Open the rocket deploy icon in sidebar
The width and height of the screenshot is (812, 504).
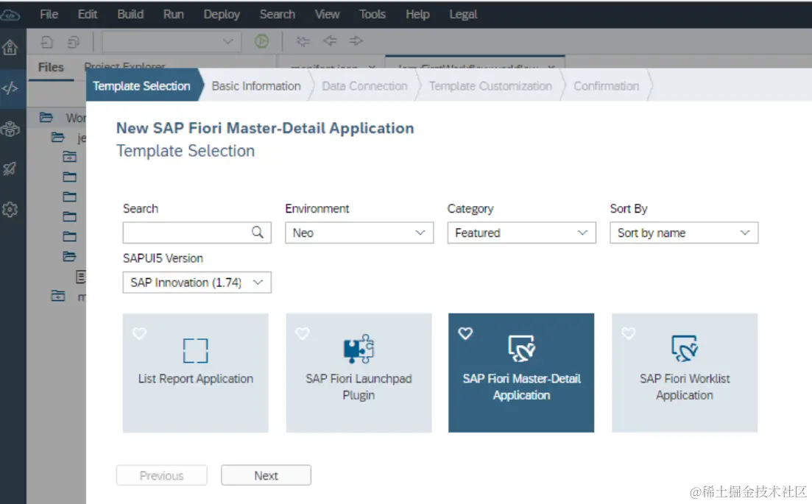click(x=10, y=168)
